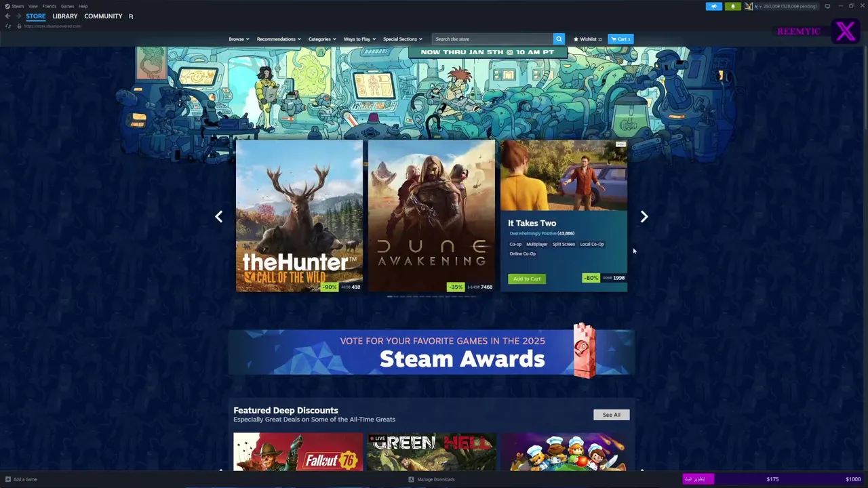868x488 pixels.
Task: Click inside the Search the store field
Action: coord(493,39)
